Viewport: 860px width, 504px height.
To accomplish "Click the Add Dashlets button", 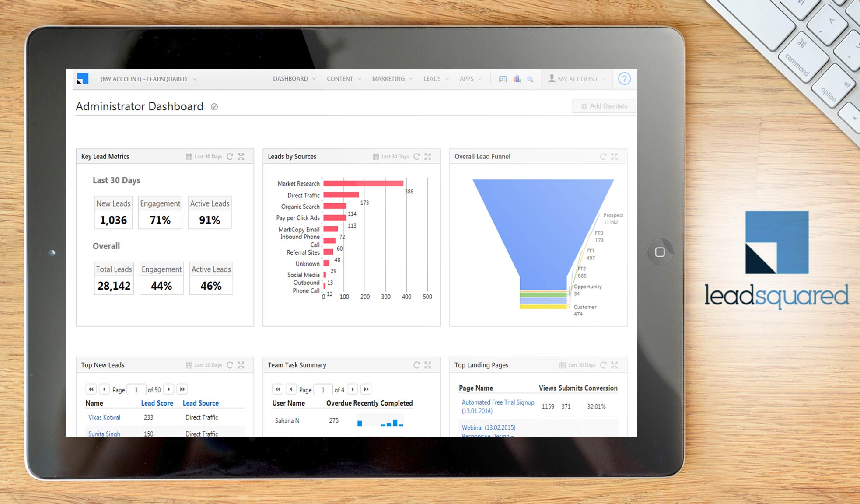I will pyautogui.click(x=604, y=106).
